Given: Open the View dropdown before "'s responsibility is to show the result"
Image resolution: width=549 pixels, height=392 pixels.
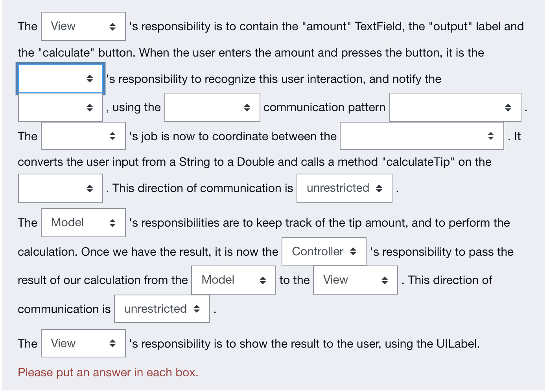Looking at the screenshot, I should click(83, 343).
